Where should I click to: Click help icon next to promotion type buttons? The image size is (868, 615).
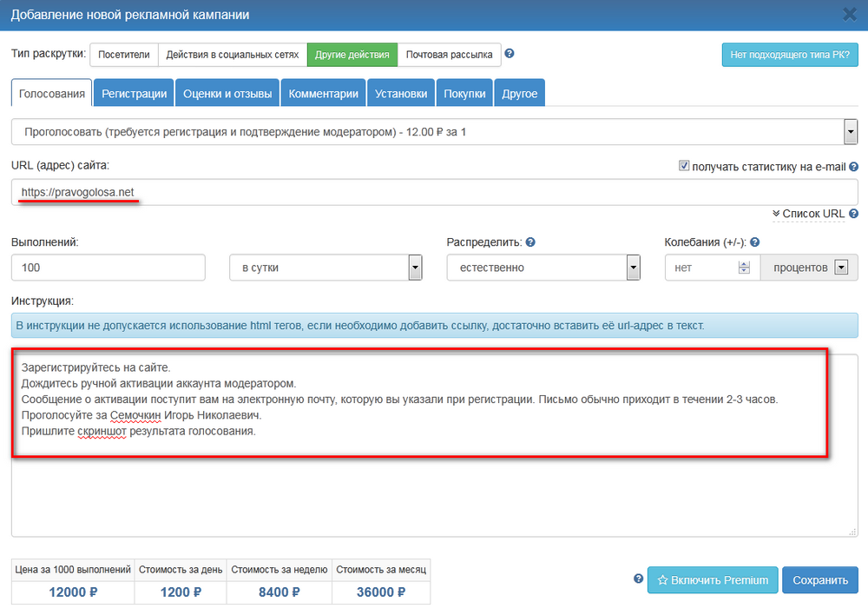tap(510, 54)
